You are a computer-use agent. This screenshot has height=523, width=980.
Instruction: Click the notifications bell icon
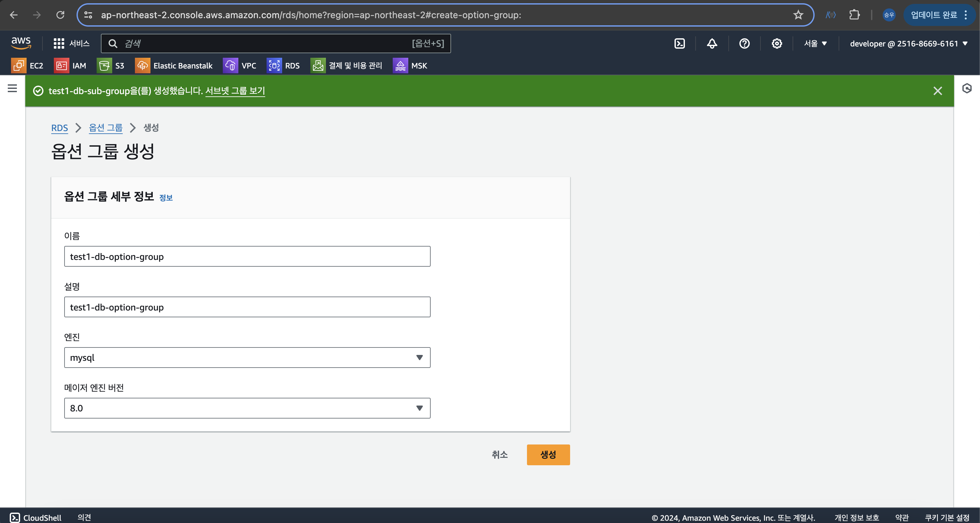tap(712, 43)
